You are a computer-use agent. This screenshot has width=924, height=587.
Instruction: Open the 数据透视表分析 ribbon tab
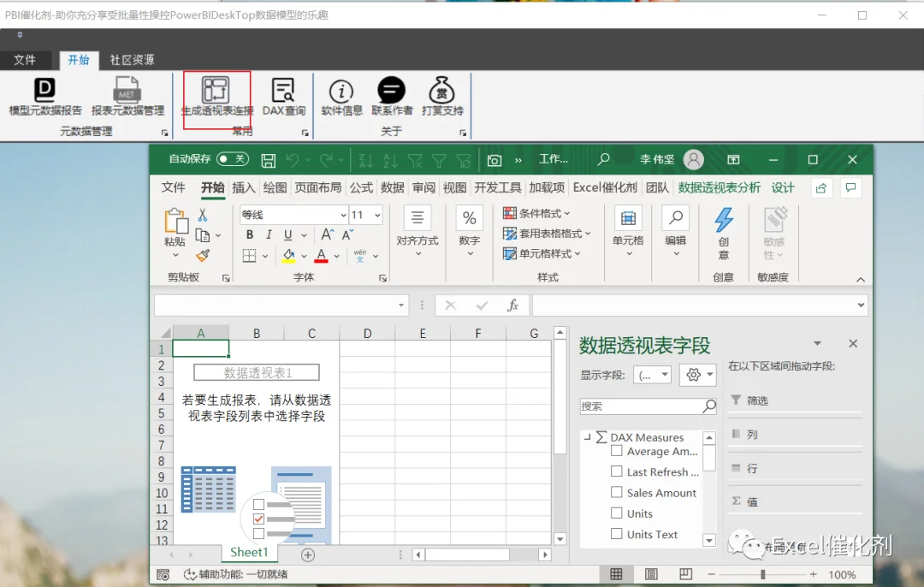719,187
